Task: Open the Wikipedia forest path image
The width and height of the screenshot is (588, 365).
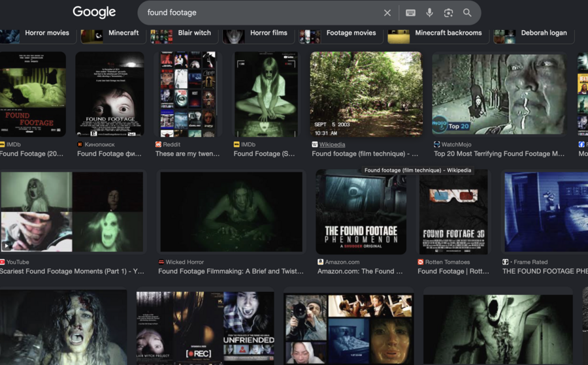Action: (366, 94)
